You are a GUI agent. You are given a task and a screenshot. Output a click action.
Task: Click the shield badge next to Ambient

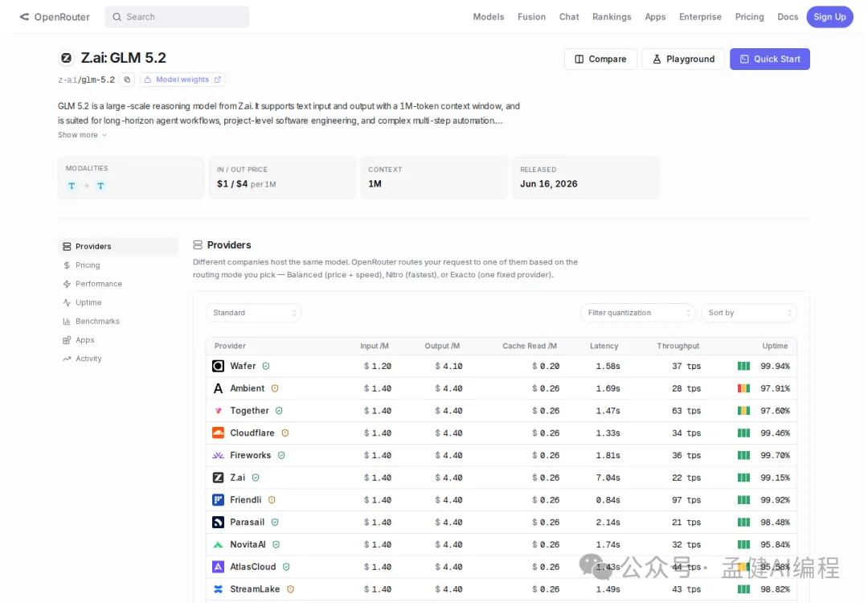click(x=275, y=388)
